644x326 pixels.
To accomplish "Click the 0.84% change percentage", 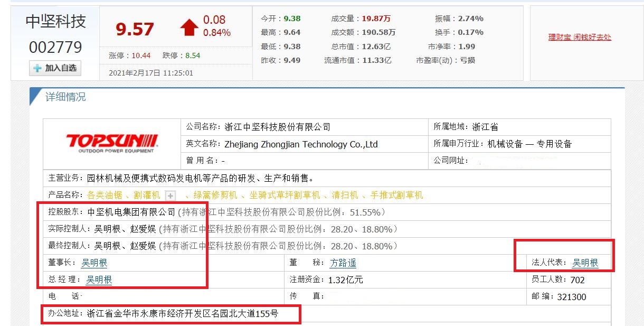I will 217,33.
